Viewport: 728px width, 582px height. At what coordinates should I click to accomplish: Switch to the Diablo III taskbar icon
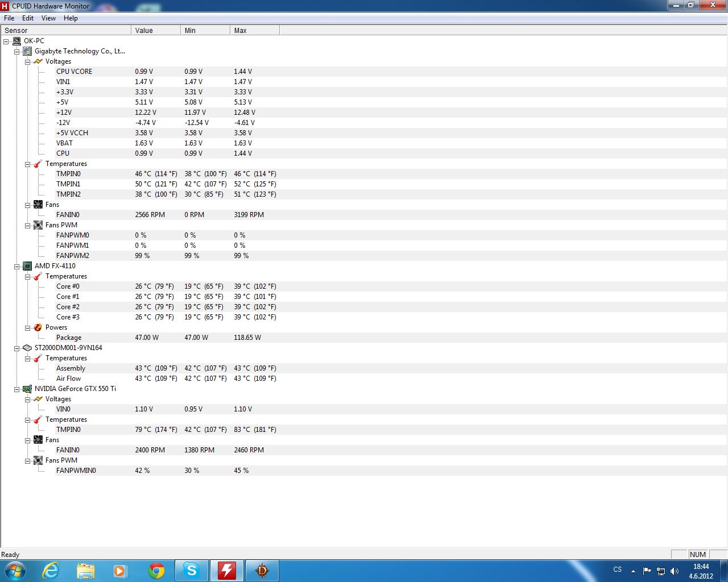point(262,571)
